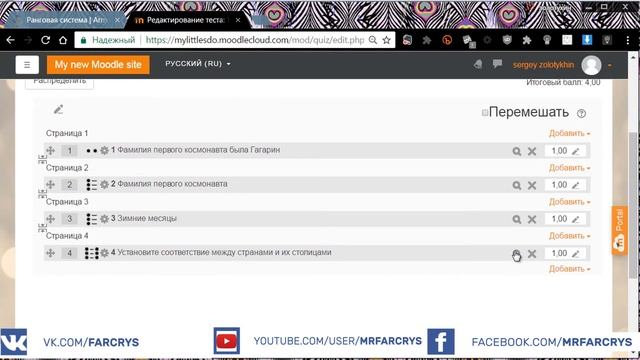Open Добавить dropdown on Страница 3
640x360 pixels.
click(569, 202)
